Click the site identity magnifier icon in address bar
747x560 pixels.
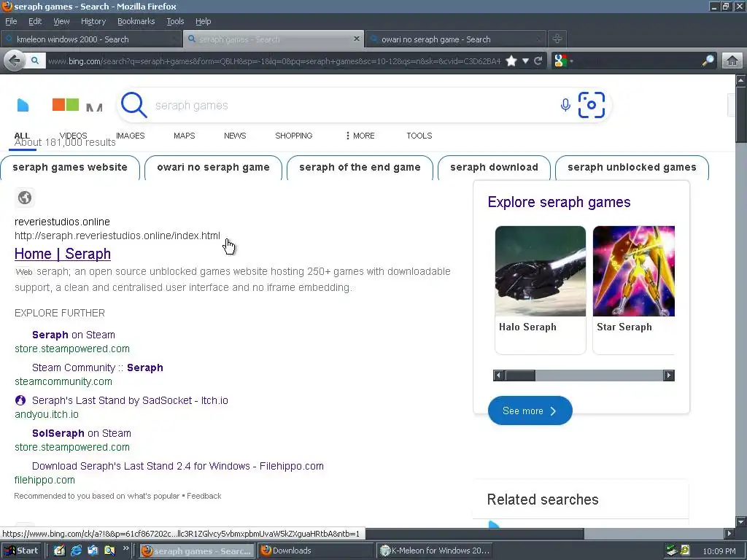(x=35, y=61)
